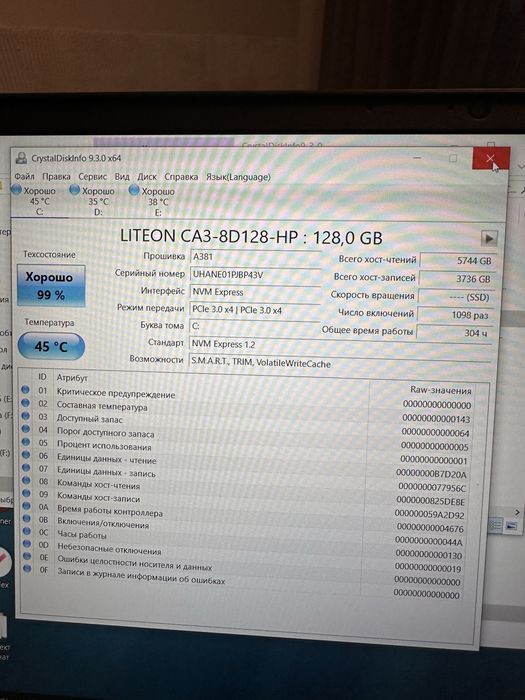Open the Язык(Language) menu

coord(238,177)
